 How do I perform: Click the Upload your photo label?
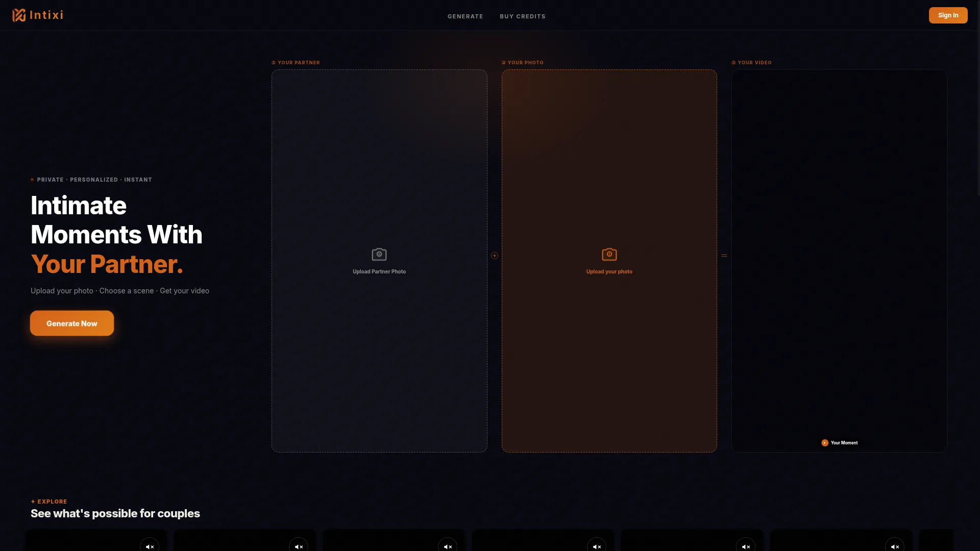point(609,271)
